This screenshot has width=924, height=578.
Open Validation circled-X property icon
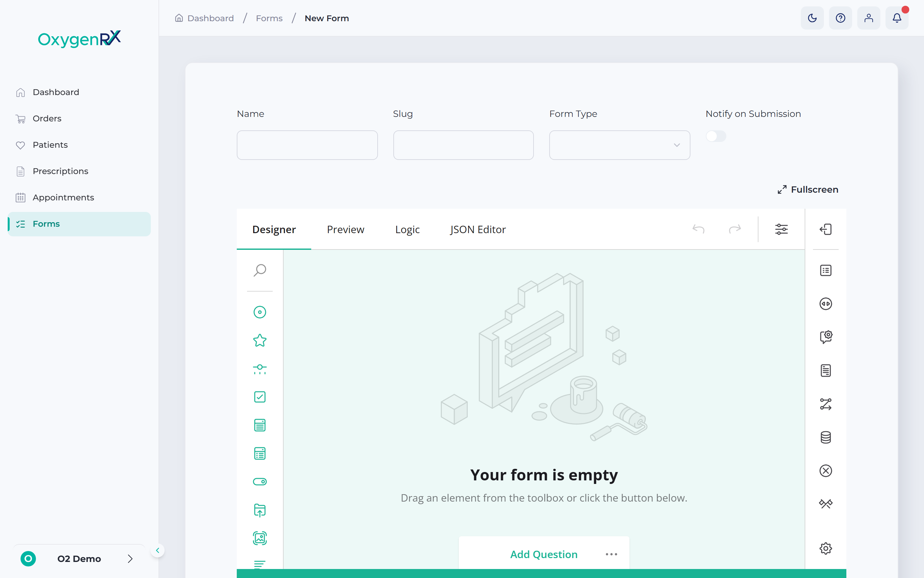[826, 470]
